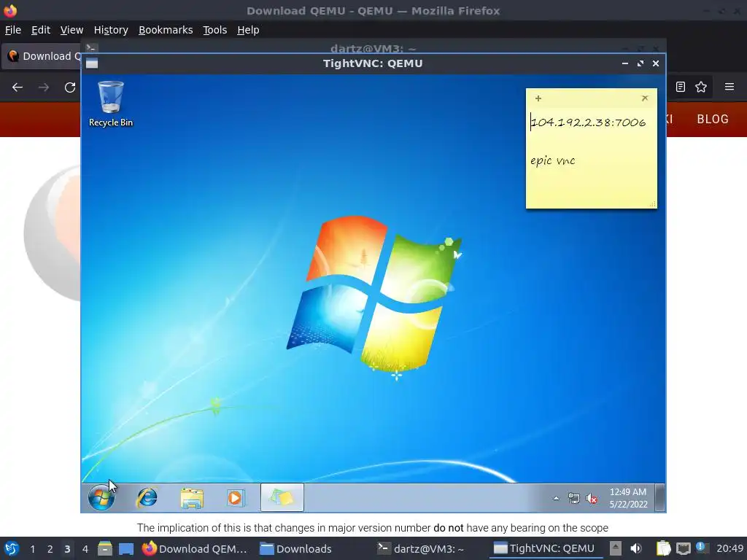Open Firefox hamburger application menu
This screenshot has width=747, height=560.
[729, 87]
